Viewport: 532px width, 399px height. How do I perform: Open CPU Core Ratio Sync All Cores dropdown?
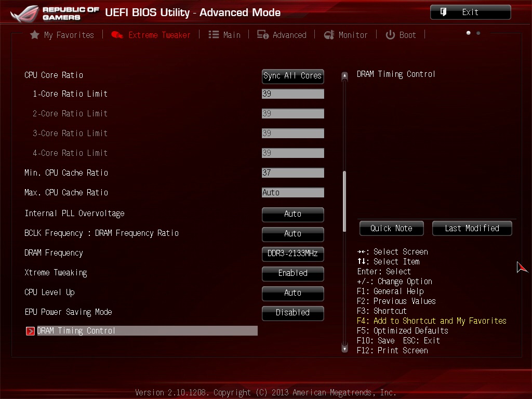coord(293,76)
